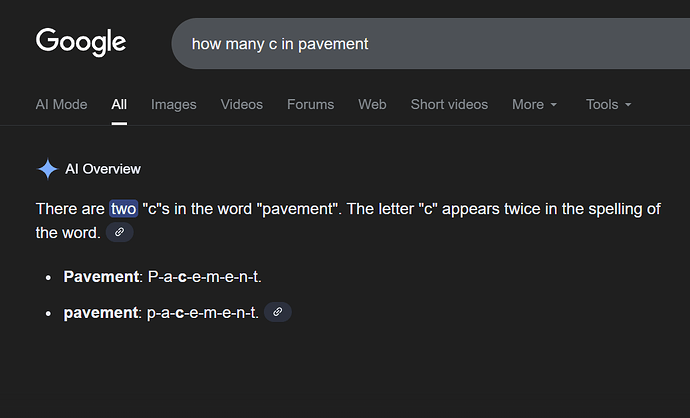Click bold 'Pavement' in first bullet
The width and height of the screenshot is (690, 418).
[101, 277]
